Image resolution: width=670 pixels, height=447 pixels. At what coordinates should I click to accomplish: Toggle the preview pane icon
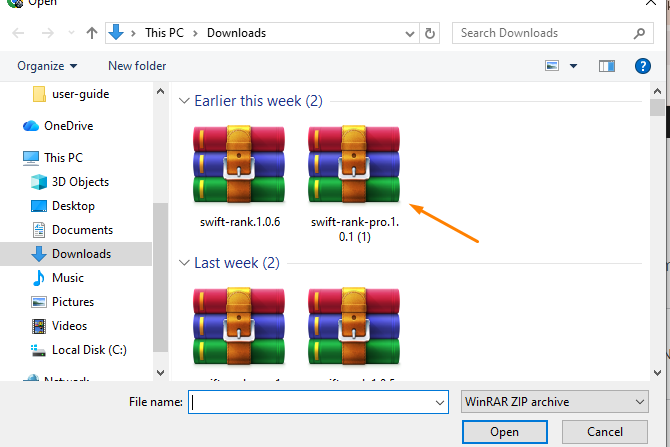(x=606, y=66)
